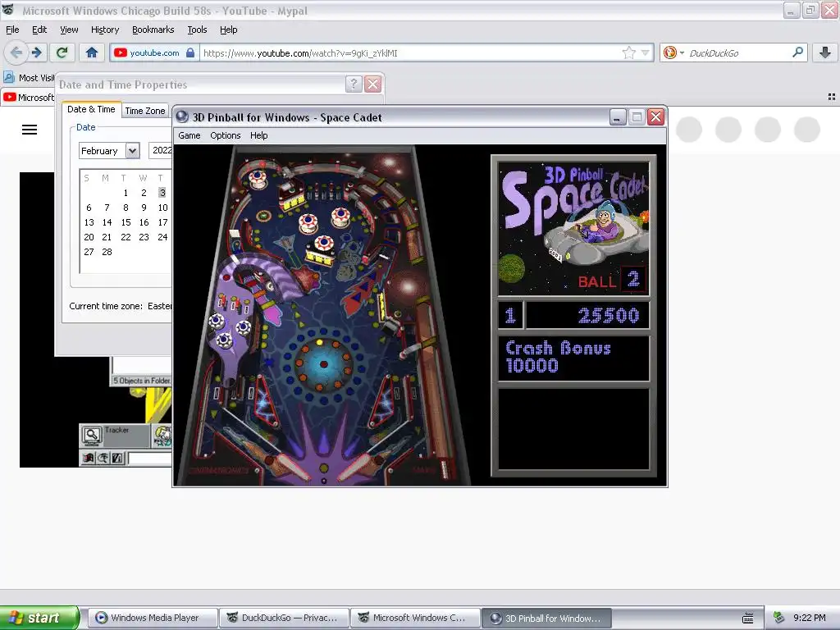The height and width of the screenshot is (630, 840).
Task: Bookmark page with the star icon
Action: [x=629, y=52]
